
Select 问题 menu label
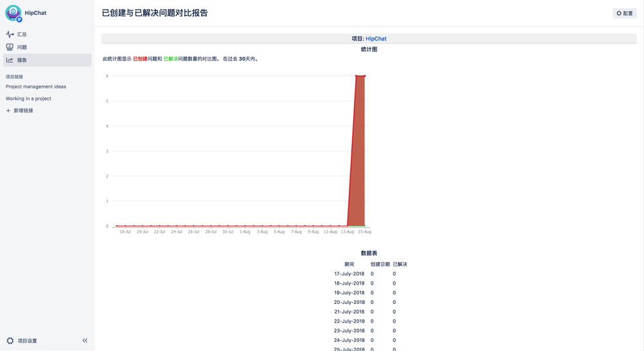point(22,47)
